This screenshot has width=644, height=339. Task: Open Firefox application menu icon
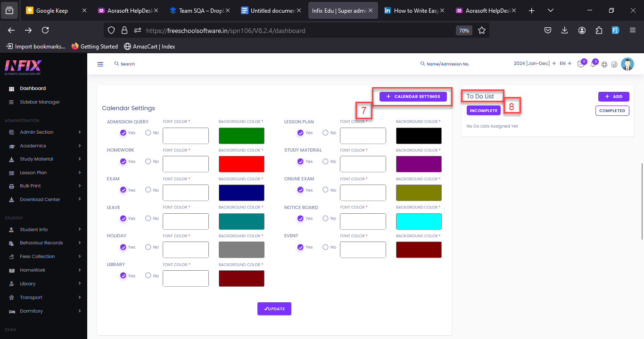(633, 30)
